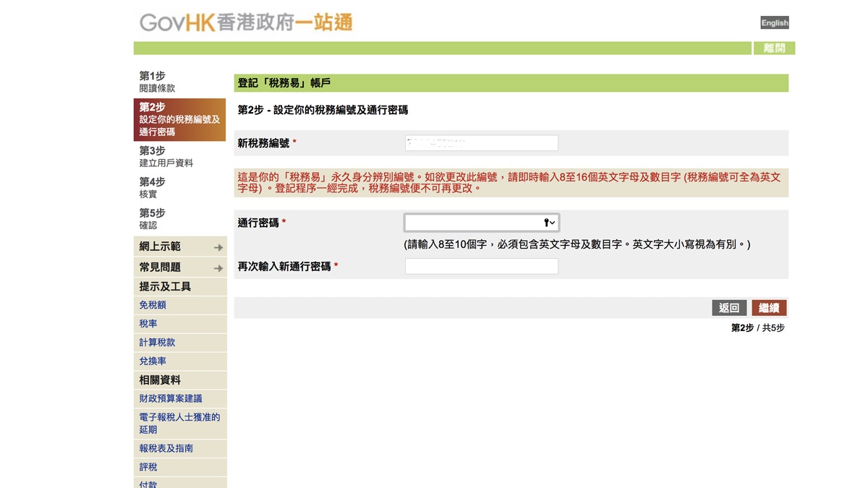868x488 pixels.
Task: Open the 財政預算案建議 link
Action: pos(171,398)
